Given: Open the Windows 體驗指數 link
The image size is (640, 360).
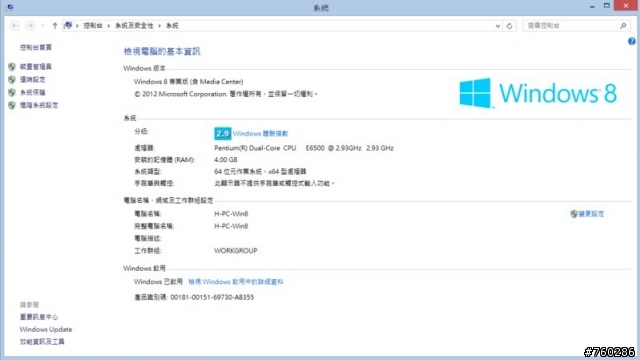Looking at the screenshot, I should (260, 133).
